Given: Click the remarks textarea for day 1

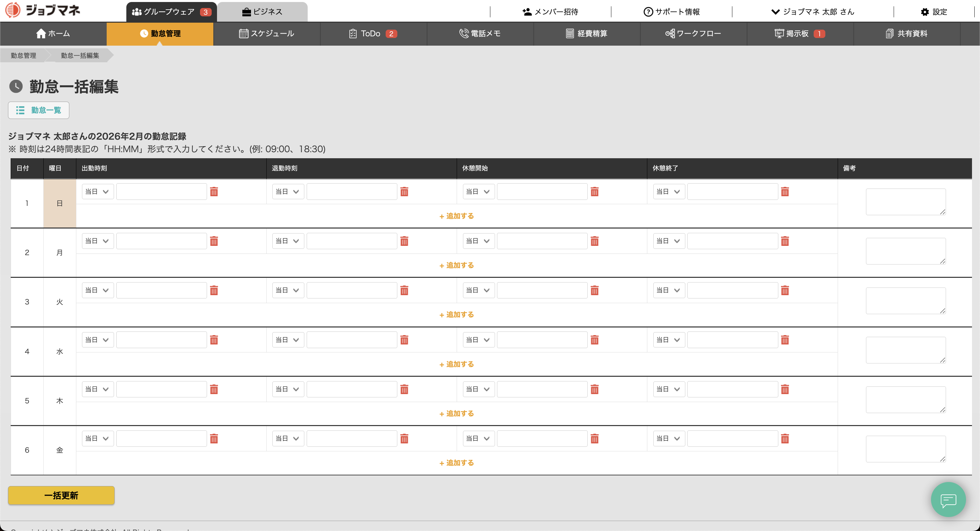Looking at the screenshot, I should [x=905, y=202].
